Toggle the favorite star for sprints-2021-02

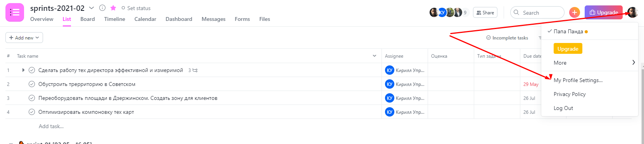(x=113, y=8)
